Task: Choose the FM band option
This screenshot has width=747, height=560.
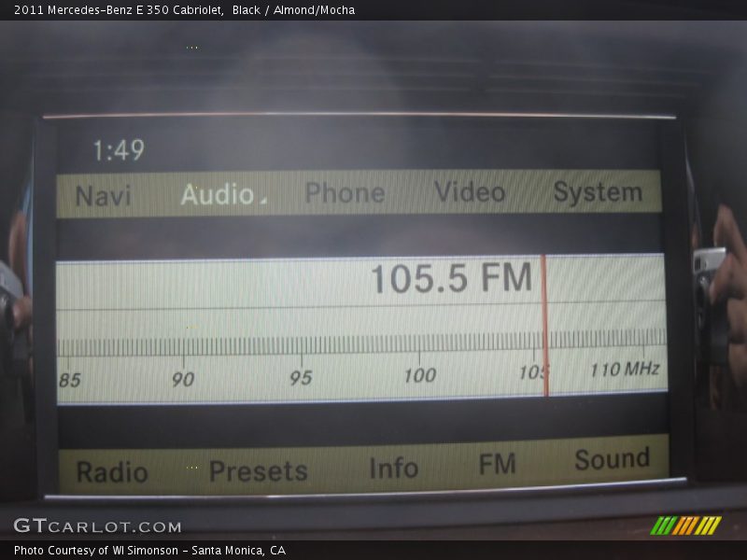Action: tap(497, 464)
